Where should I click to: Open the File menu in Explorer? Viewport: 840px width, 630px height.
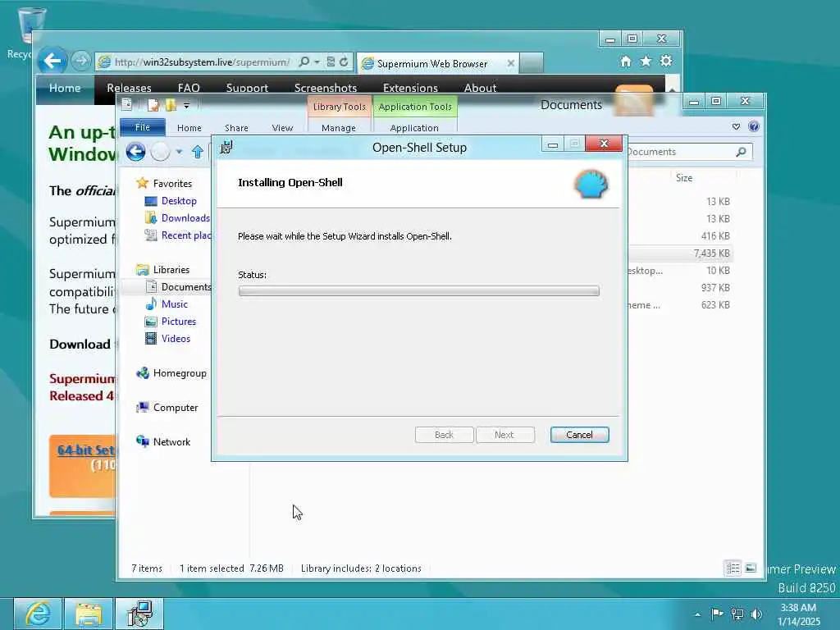143,127
